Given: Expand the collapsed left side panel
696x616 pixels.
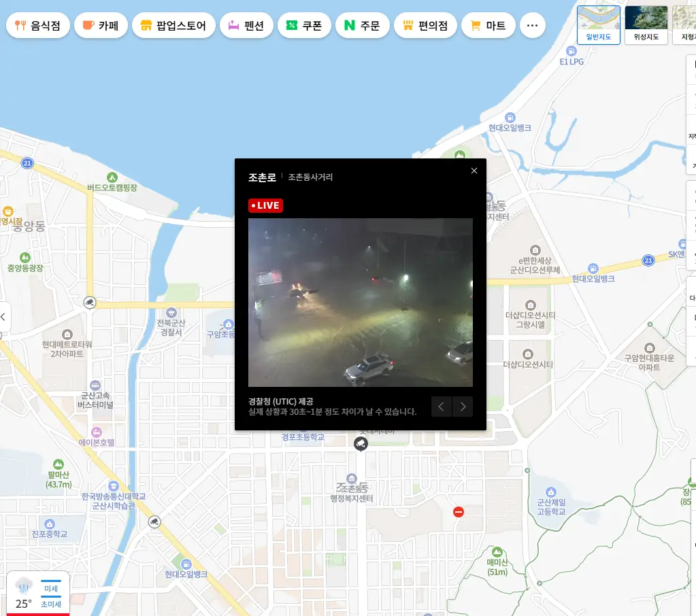Looking at the screenshot, I should 4,317.
